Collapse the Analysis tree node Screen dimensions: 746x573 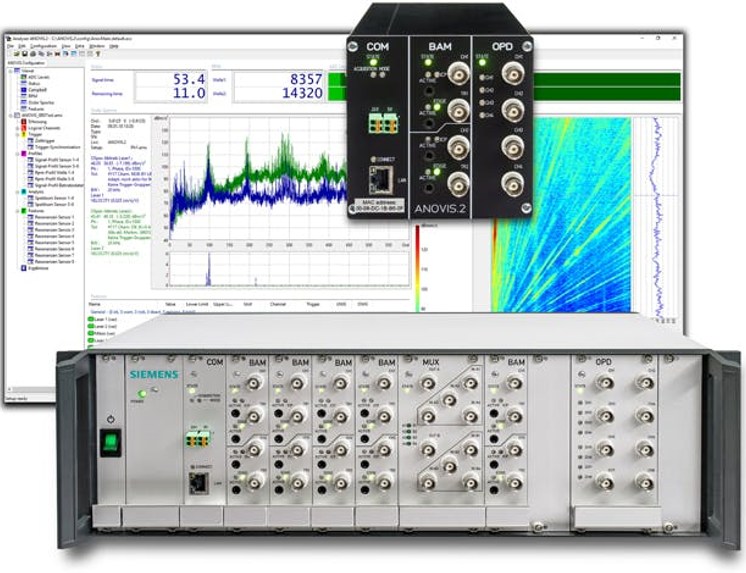click(18, 191)
